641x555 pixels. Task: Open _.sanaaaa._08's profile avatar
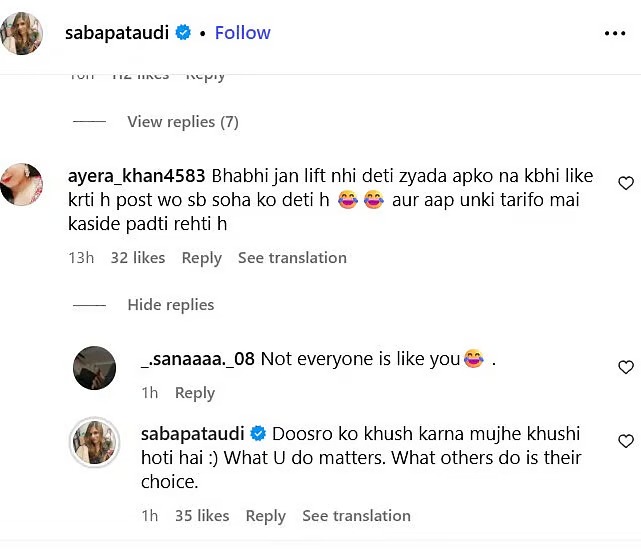[x=95, y=368]
